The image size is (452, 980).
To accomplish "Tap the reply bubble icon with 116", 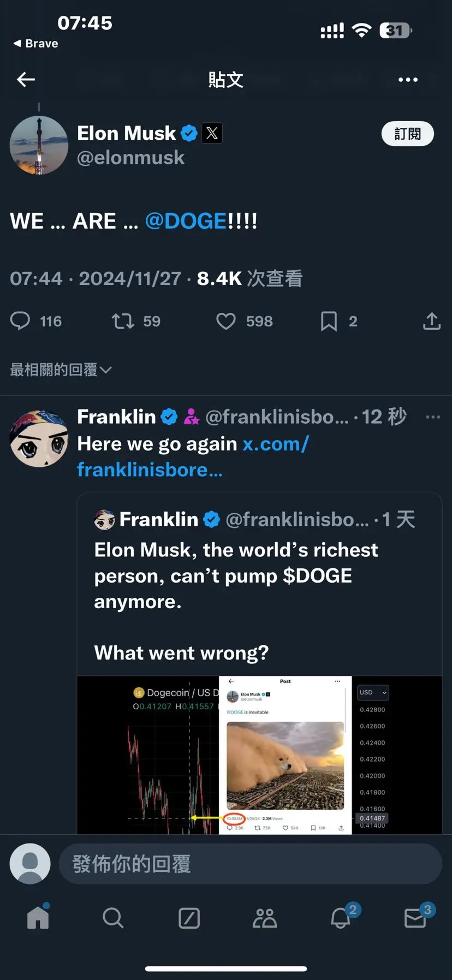I will click(20, 321).
